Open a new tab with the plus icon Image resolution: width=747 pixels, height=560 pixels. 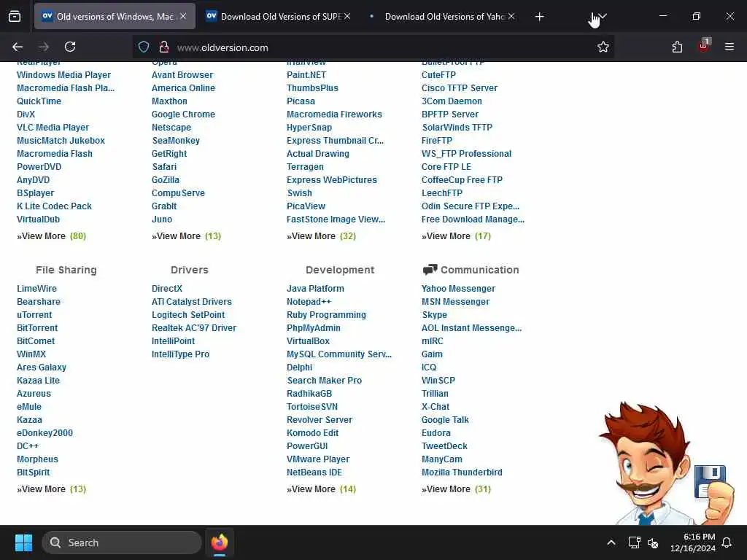pyautogui.click(x=539, y=17)
